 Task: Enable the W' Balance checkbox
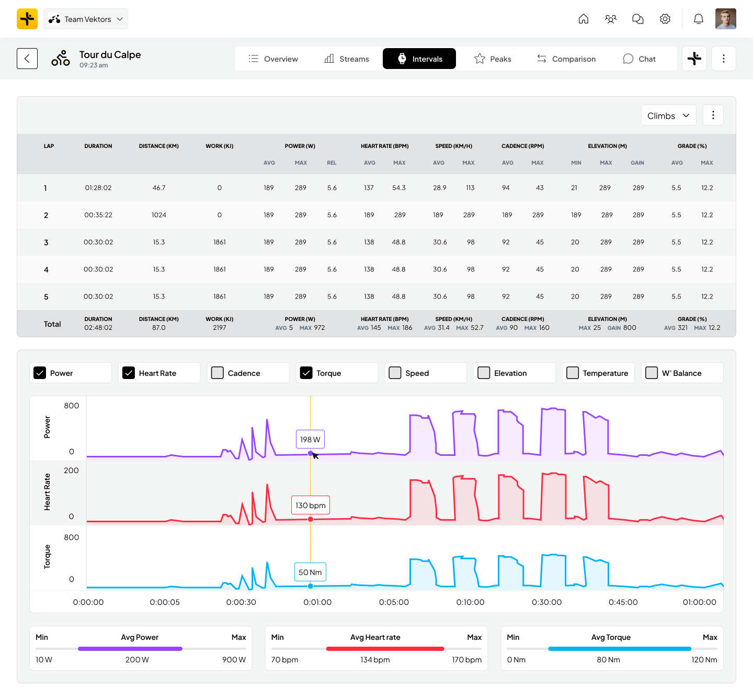tap(652, 373)
